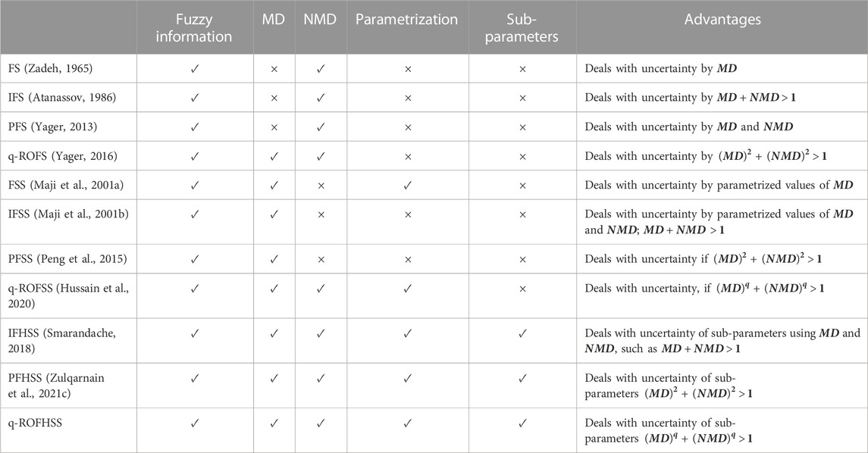Click the Sub-parameters cross for q-ROFSS row
The image size is (868, 453).
point(522,289)
